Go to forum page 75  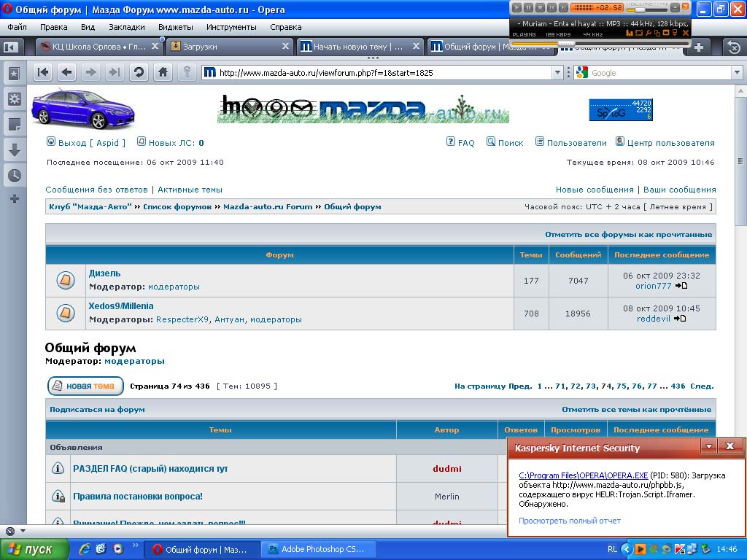coord(622,386)
